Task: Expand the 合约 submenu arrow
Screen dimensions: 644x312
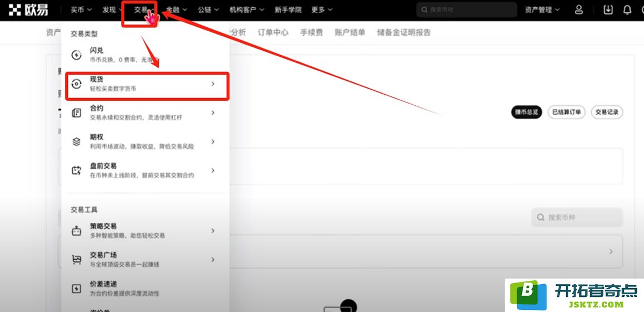Action: click(x=213, y=113)
